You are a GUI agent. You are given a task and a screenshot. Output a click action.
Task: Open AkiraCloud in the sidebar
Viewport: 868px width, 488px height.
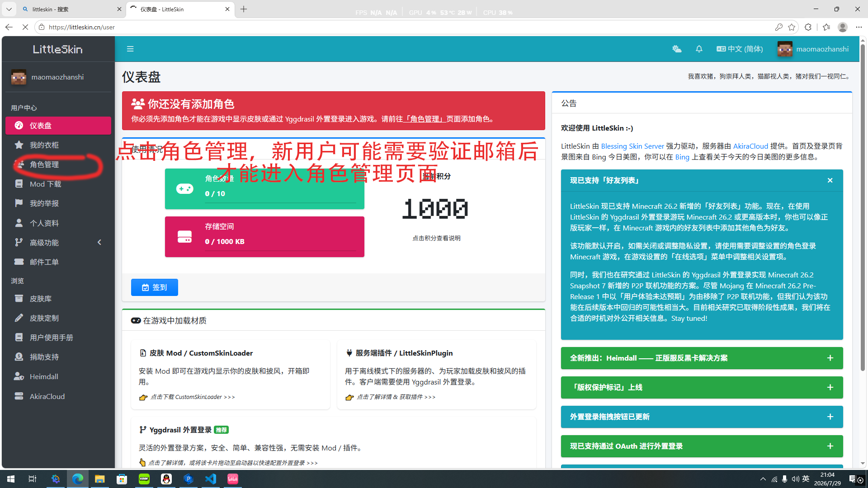(x=58, y=396)
